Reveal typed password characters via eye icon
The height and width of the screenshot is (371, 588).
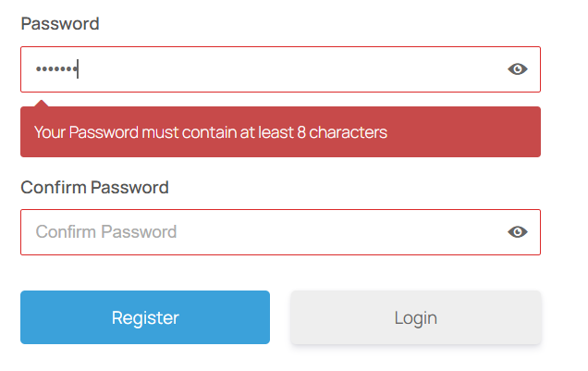pos(518,69)
